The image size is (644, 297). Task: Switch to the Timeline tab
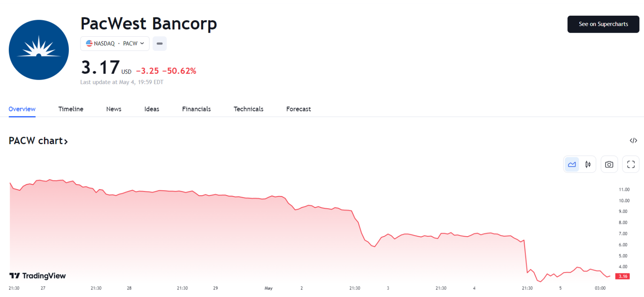[71, 109]
